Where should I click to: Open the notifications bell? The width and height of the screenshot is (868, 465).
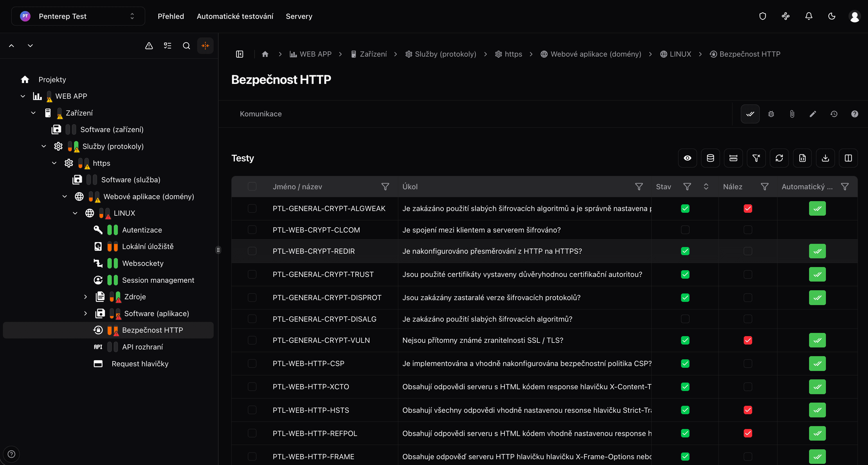(x=809, y=16)
